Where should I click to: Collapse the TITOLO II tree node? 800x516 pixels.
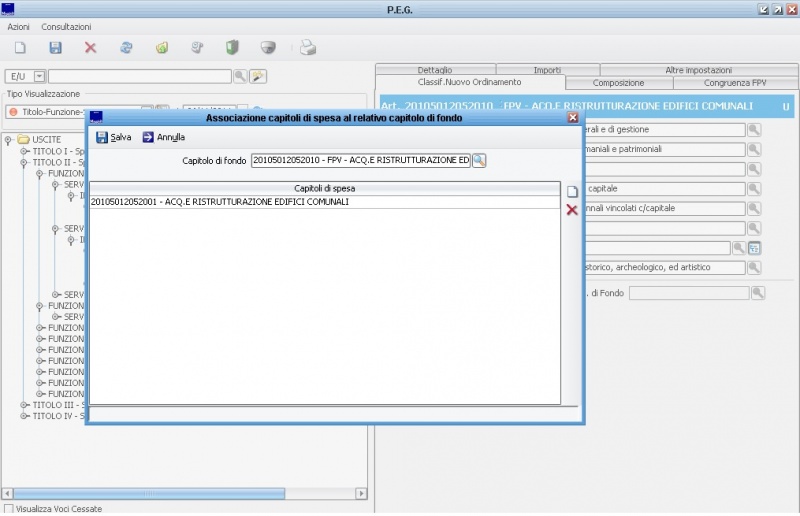click(23, 163)
